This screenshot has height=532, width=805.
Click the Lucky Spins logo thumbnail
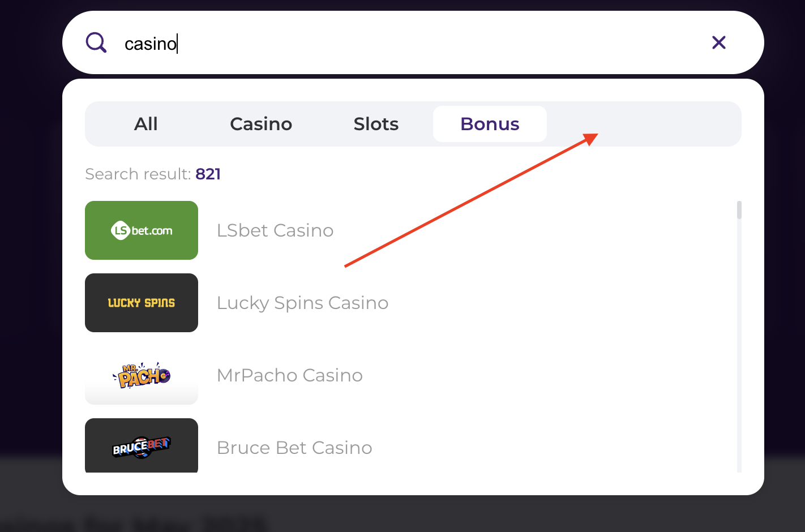[142, 303]
